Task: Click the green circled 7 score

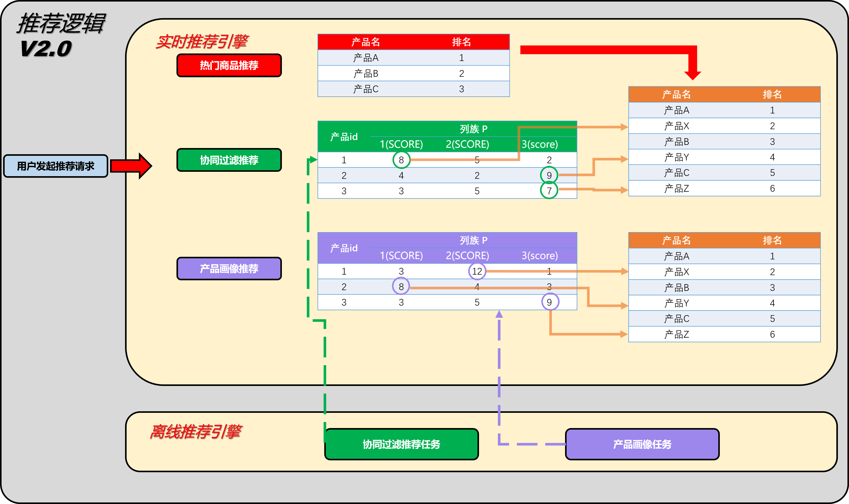Action: [x=549, y=191]
